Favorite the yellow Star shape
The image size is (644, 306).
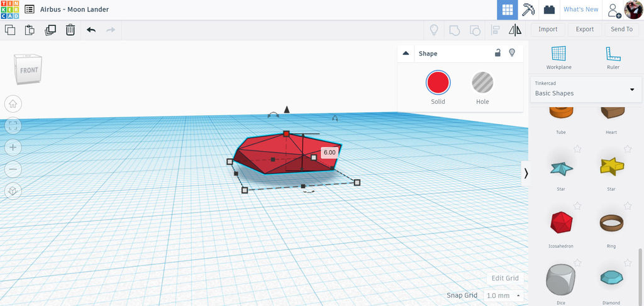[x=628, y=149]
